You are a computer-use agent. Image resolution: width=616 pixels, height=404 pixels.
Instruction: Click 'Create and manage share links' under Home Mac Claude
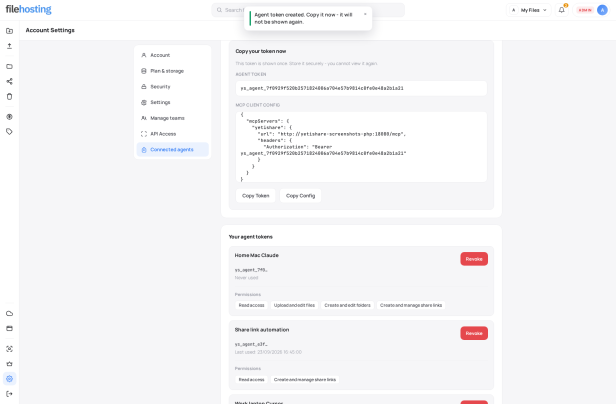tap(411, 305)
